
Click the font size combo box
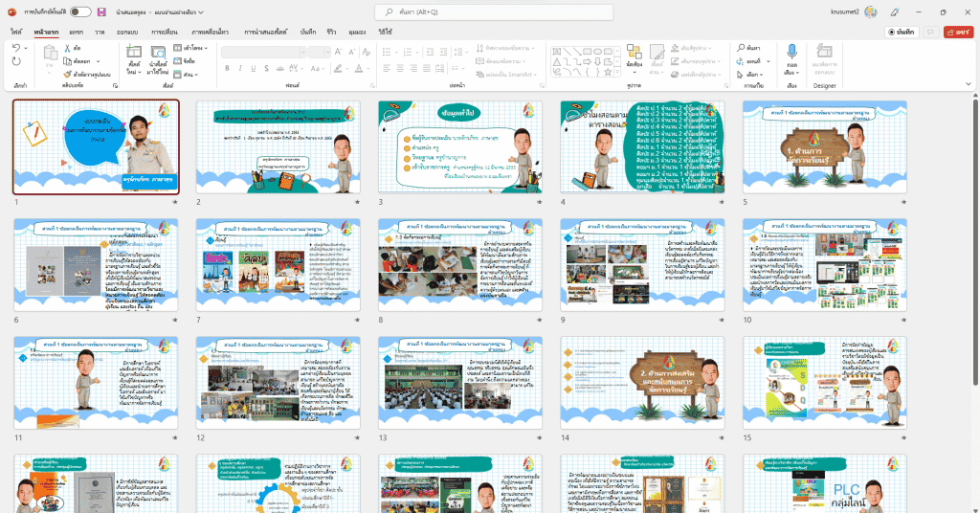(x=319, y=52)
